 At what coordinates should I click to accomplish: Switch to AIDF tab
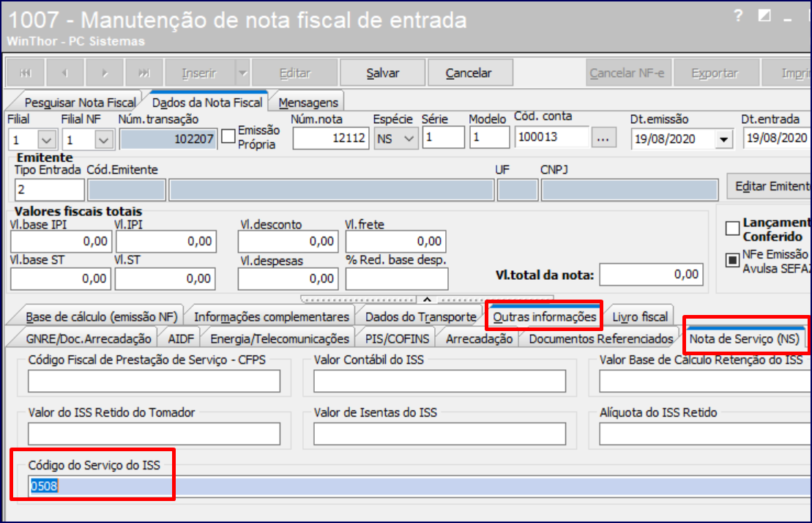[x=181, y=338]
